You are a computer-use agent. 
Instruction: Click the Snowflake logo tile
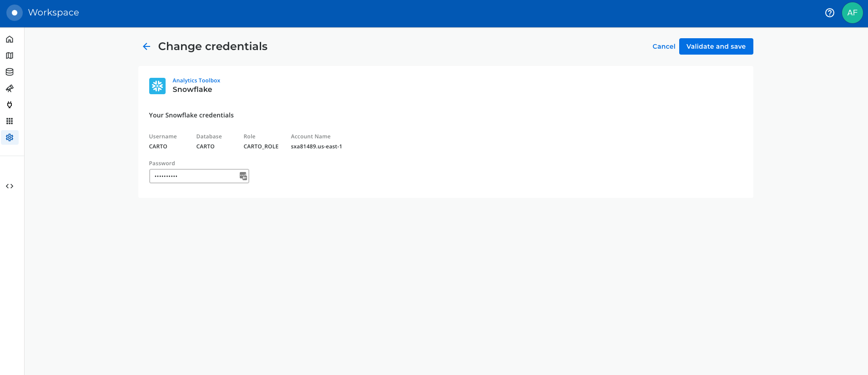pyautogui.click(x=157, y=86)
